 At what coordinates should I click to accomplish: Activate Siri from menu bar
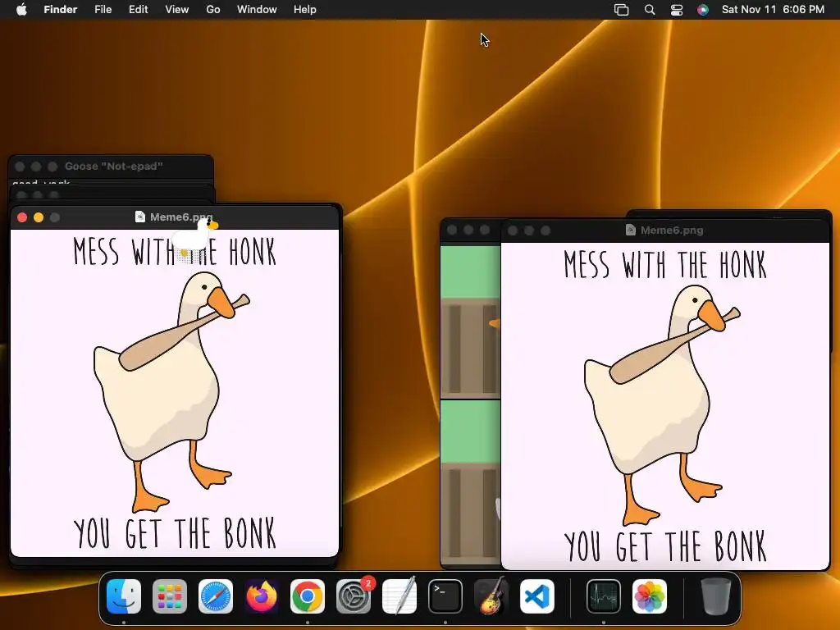(703, 10)
